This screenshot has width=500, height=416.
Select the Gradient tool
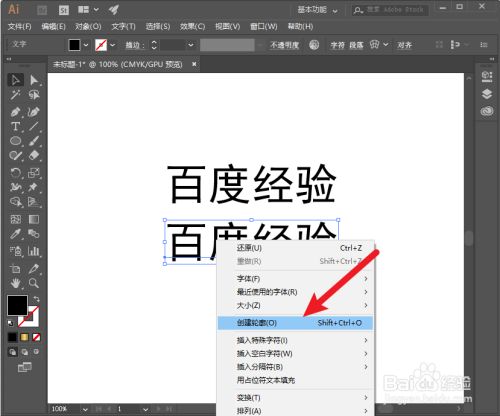point(34,219)
